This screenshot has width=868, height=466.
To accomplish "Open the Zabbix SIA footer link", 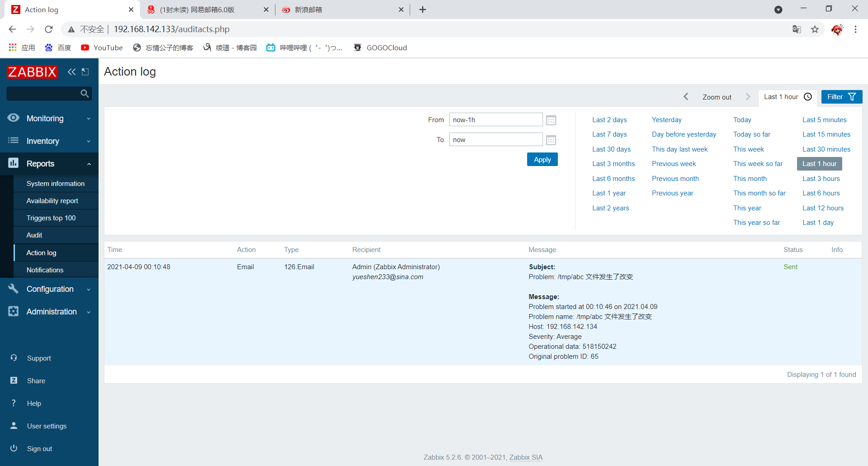I will 526,457.
